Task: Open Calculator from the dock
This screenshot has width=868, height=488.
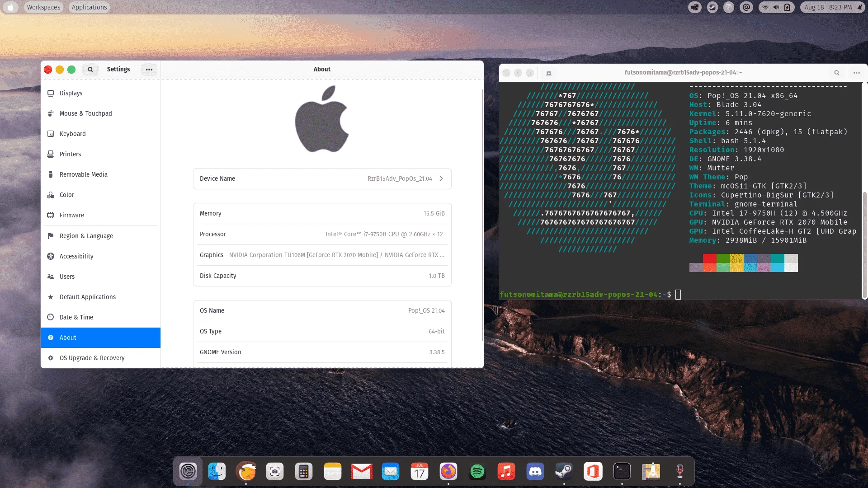Action: [x=304, y=472]
